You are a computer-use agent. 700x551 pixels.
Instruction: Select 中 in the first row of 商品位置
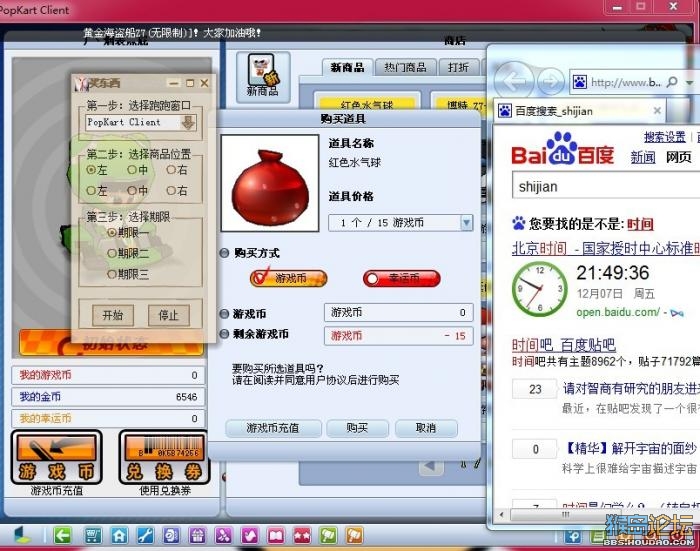(x=131, y=170)
